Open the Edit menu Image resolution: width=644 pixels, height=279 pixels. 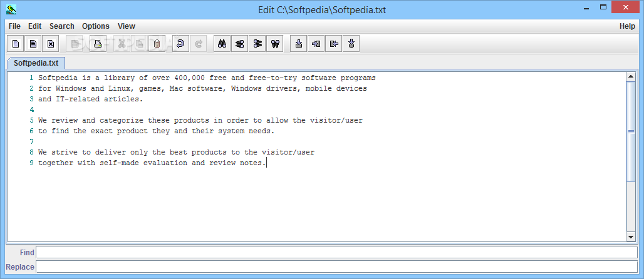coord(35,26)
